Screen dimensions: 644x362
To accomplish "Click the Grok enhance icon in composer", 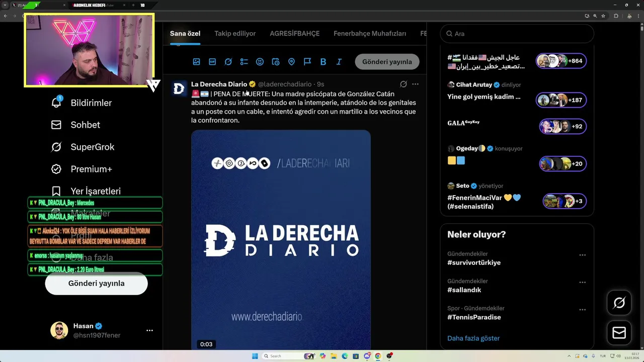I will pyautogui.click(x=228, y=62).
